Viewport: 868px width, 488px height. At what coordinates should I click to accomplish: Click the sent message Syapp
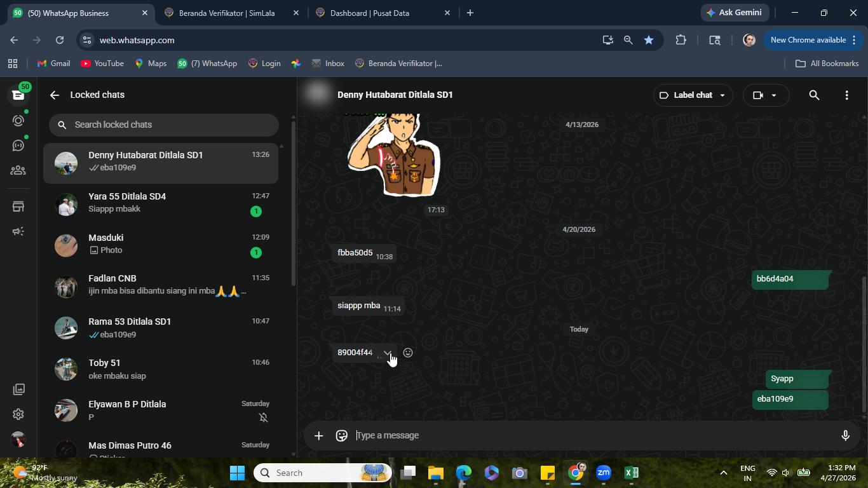click(x=797, y=379)
